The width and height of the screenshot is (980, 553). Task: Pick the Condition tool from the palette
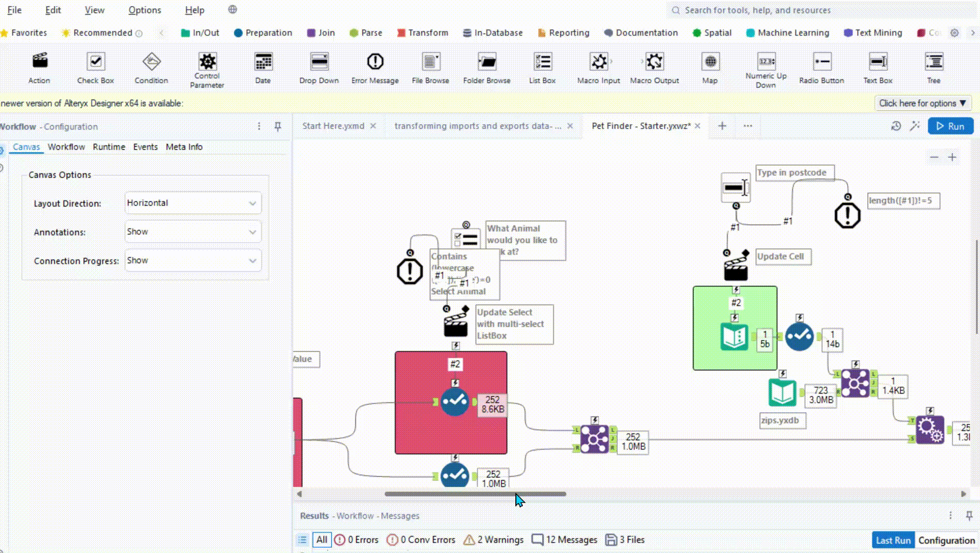click(151, 62)
